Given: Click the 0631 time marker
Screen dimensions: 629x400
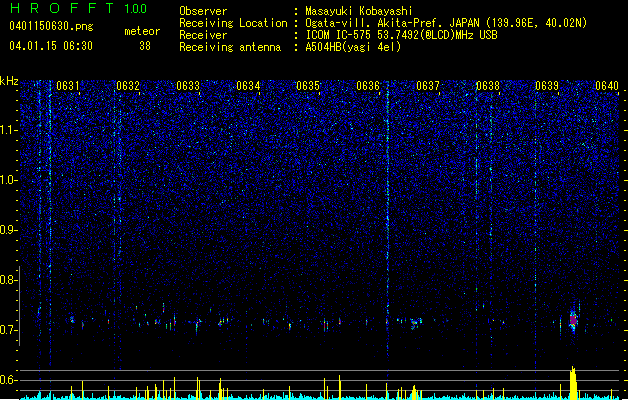Looking at the screenshot, I should coord(68,86).
